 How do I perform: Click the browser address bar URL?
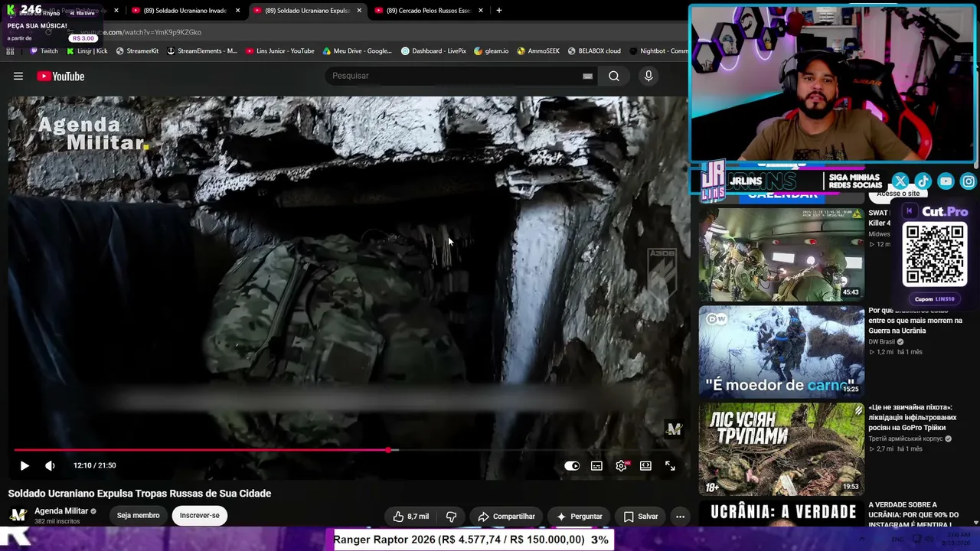coord(141,32)
